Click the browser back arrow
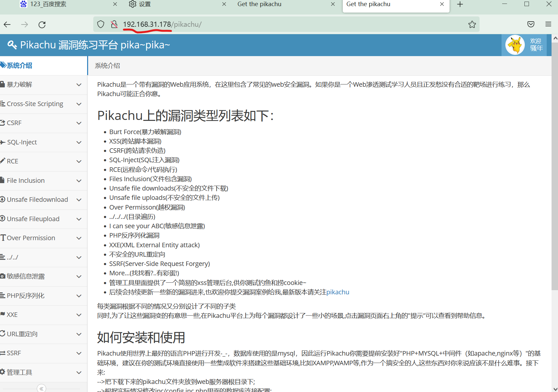Screen dimensions: 558x392 [7, 24]
